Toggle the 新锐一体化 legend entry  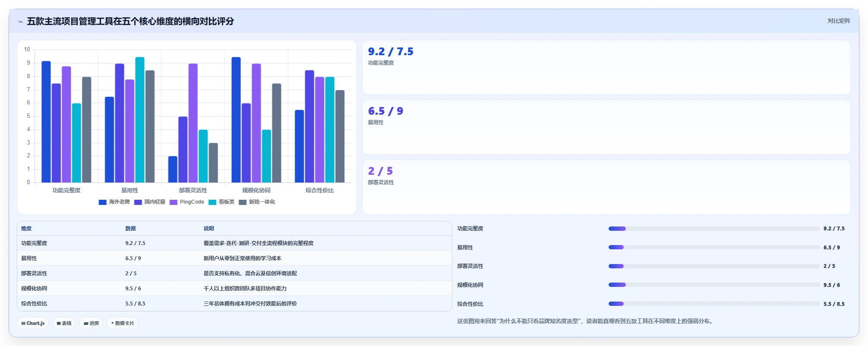pyautogui.click(x=257, y=202)
